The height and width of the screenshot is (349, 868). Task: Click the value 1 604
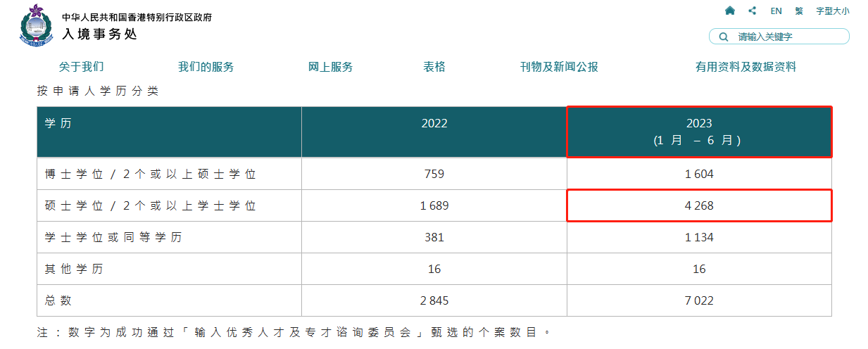pos(699,174)
